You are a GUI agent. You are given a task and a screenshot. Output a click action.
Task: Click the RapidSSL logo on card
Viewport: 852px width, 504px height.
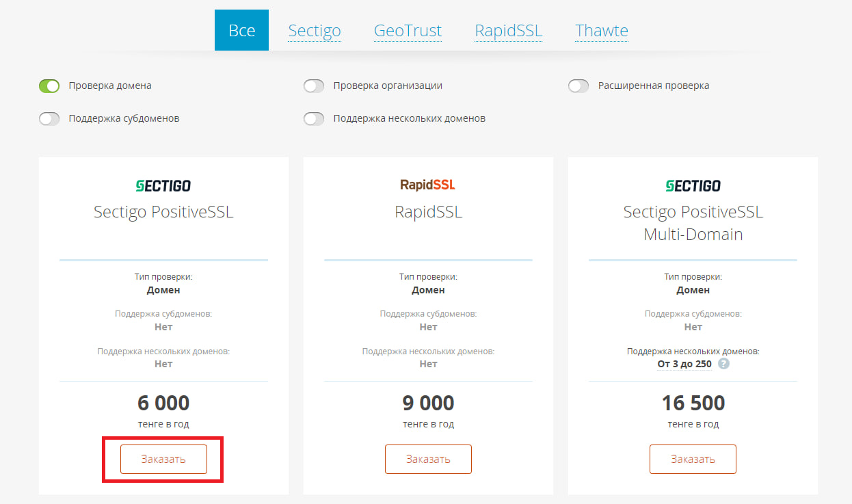click(428, 185)
